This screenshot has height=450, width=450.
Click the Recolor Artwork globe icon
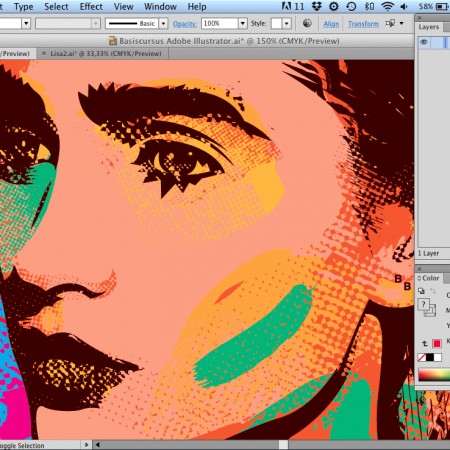click(307, 23)
